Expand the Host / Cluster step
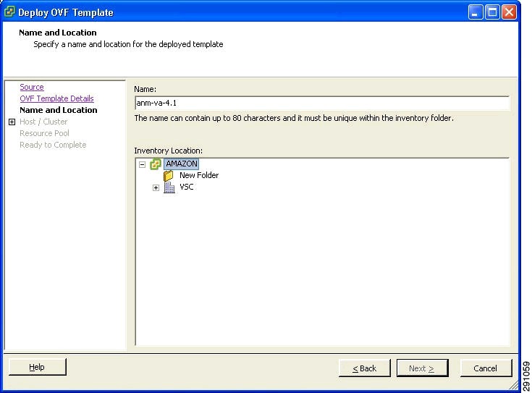 tap(12, 122)
